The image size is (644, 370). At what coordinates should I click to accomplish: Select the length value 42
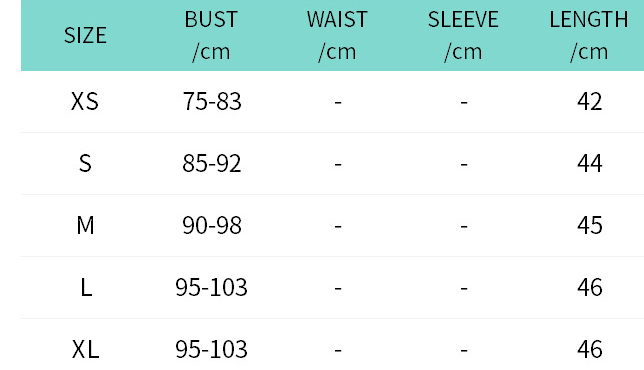[x=589, y=101]
